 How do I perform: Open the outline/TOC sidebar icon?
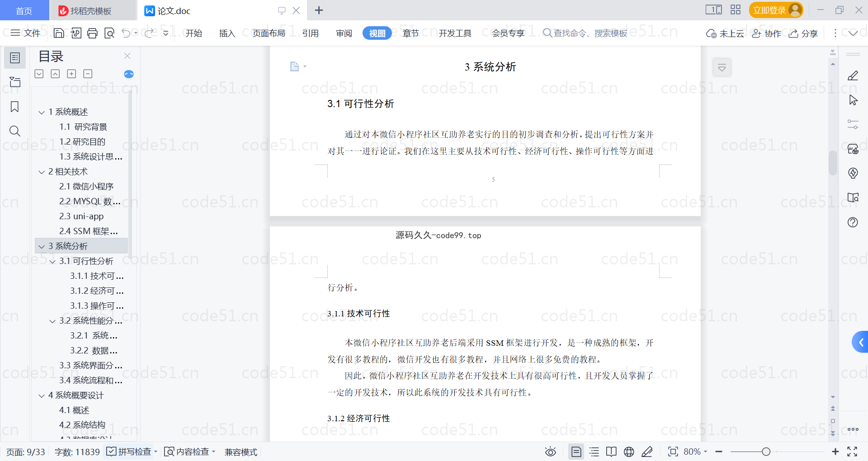(15, 58)
